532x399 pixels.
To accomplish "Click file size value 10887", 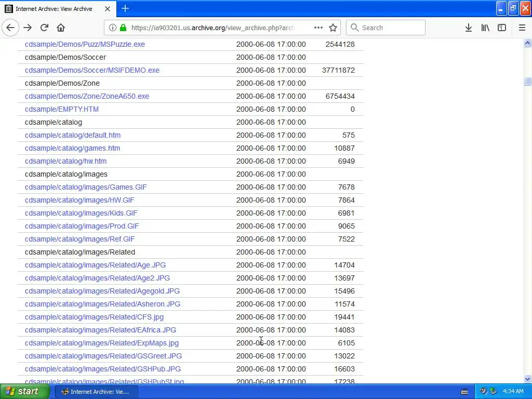I will pyautogui.click(x=344, y=148).
